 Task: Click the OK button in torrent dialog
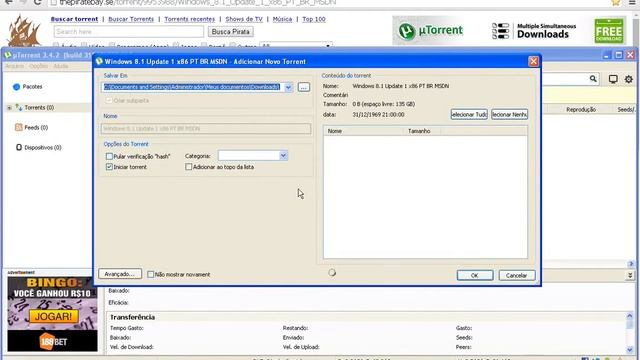[475, 276]
